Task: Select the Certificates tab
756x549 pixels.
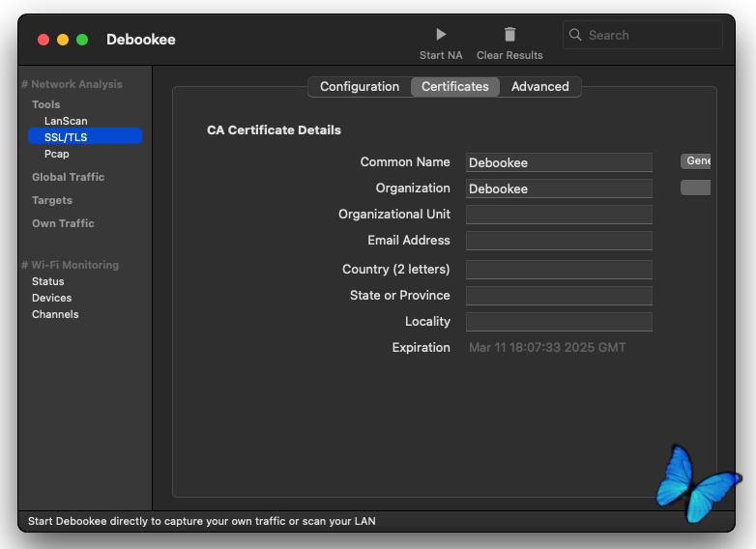Action: (455, 87)
